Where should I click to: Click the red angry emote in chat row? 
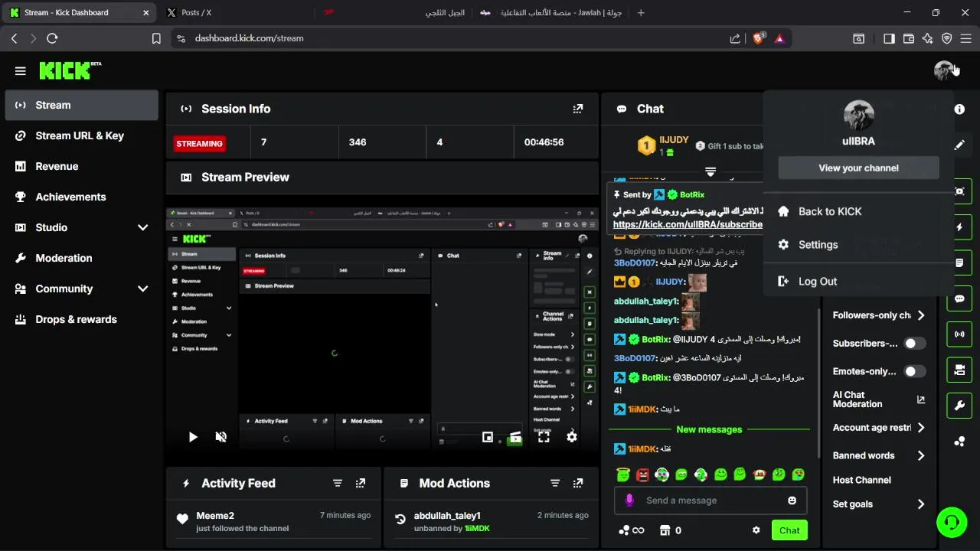642,475
